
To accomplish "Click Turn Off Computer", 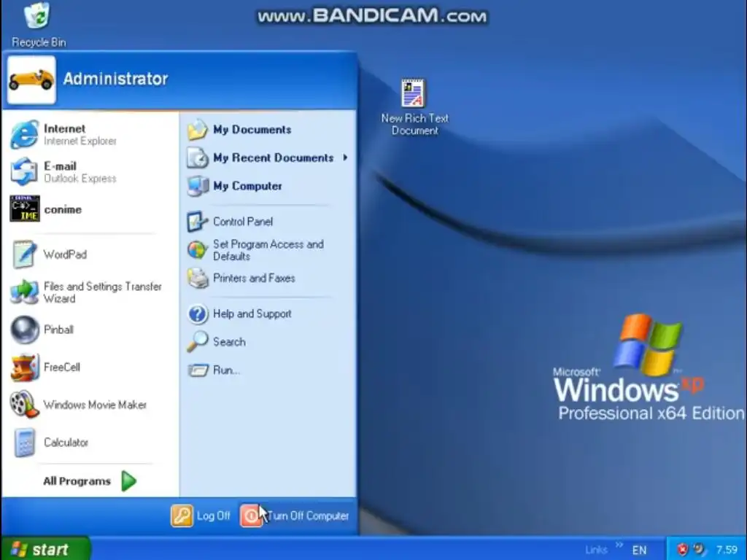I will coord(295,516).
